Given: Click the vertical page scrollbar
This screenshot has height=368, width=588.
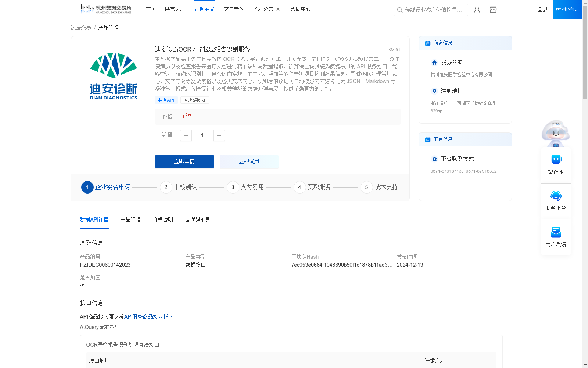Looking at the screenshot, I should [585, 52].
